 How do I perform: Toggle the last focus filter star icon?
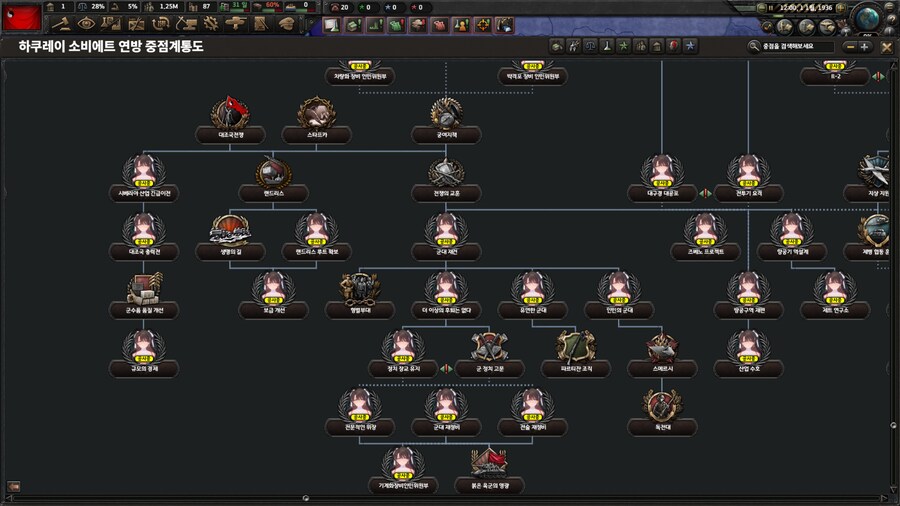[691, 46]
